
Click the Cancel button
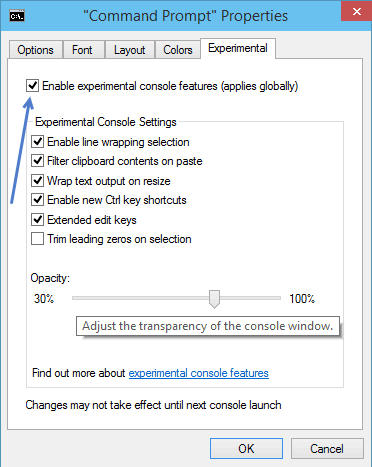[x=327, y=448]
